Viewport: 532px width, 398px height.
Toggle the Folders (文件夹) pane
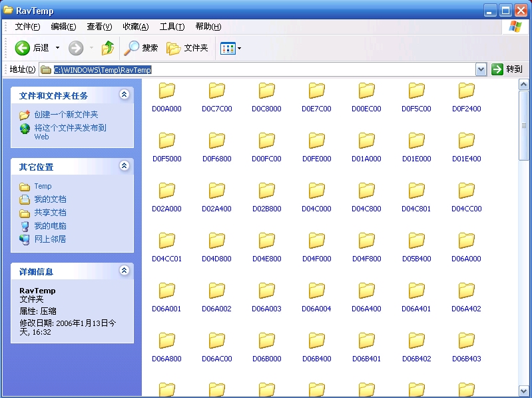click(187, 48)
